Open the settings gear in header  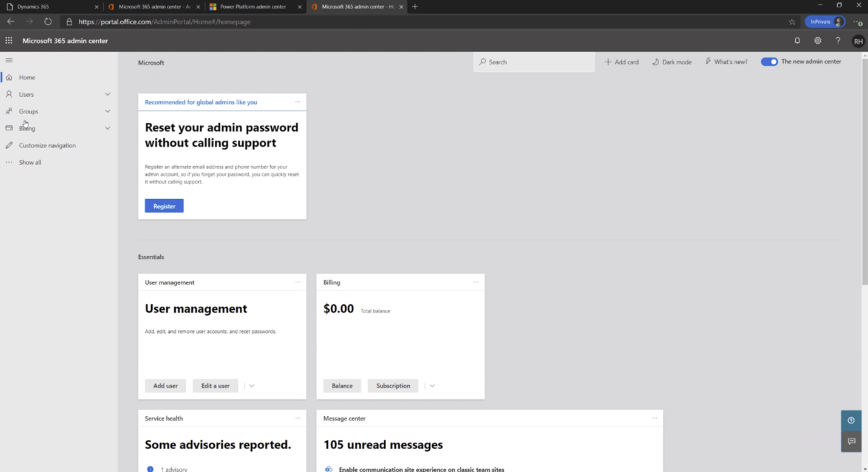(818, 41)
